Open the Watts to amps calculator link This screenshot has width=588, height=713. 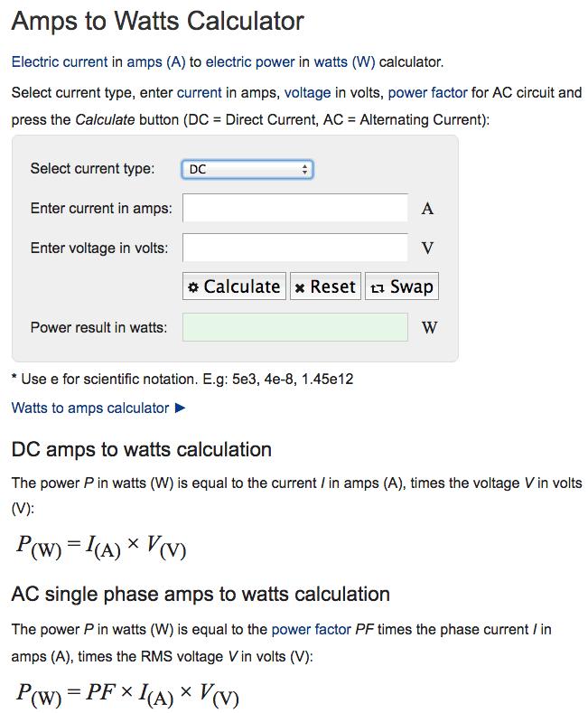point(90,408)
